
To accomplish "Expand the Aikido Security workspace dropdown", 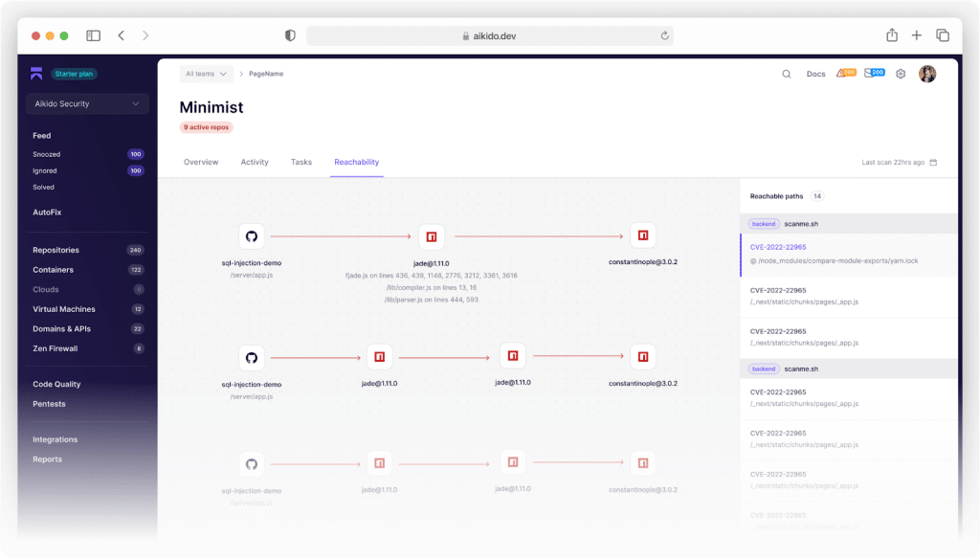I will click(87, 103).
